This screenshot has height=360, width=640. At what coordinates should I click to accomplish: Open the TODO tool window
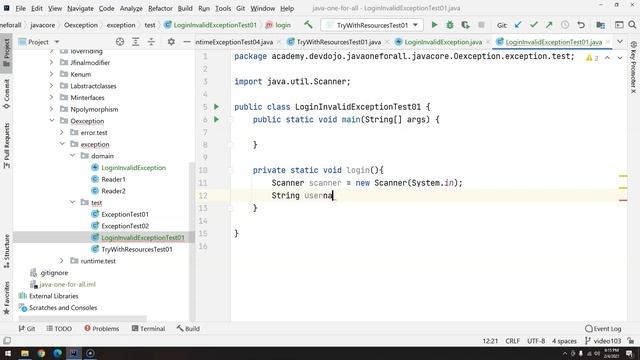point(59,329)
